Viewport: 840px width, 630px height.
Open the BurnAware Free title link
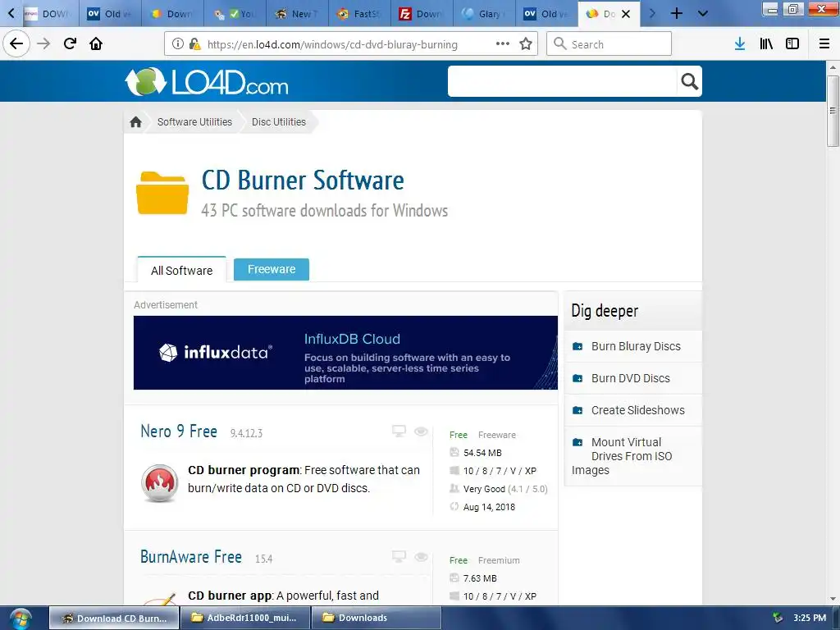pos(190,557)
